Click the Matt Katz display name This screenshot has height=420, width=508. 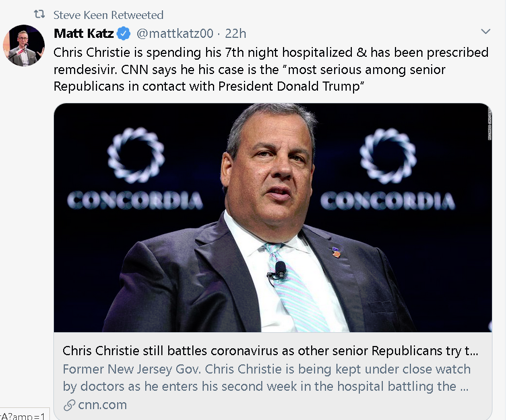click(84, 33)
